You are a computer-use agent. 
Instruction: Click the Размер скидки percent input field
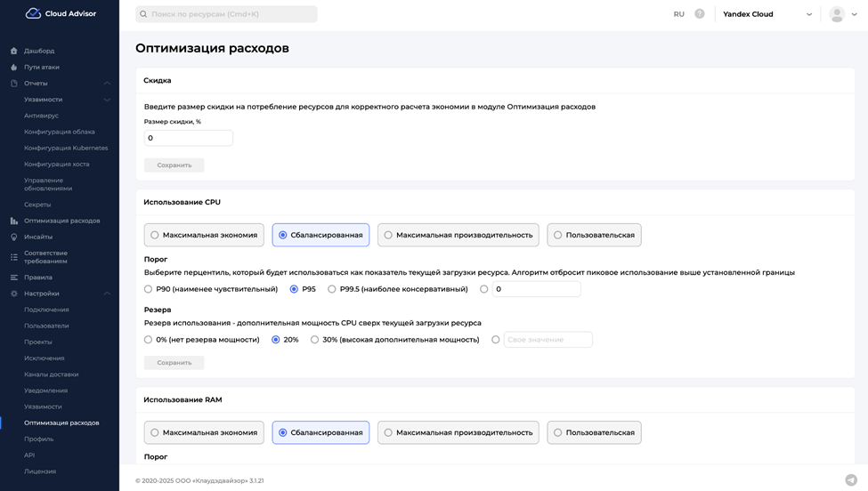pyautogui.click(x=189, y=138)
